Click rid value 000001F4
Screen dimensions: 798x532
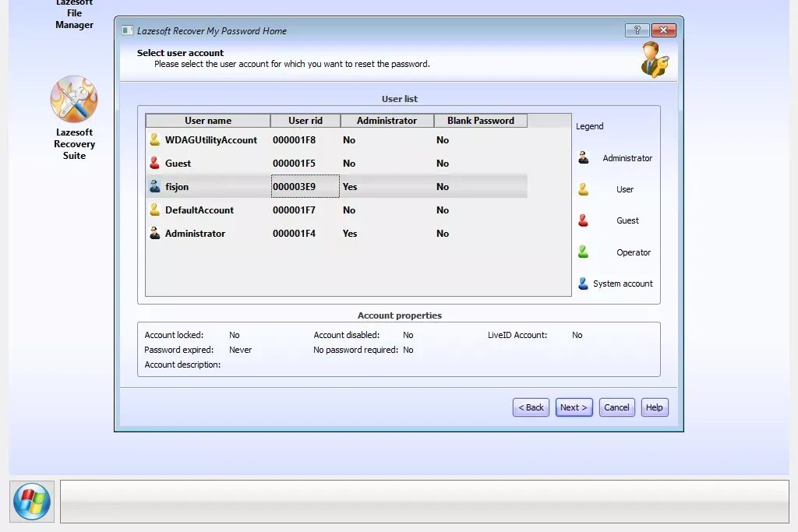(294, 234)
